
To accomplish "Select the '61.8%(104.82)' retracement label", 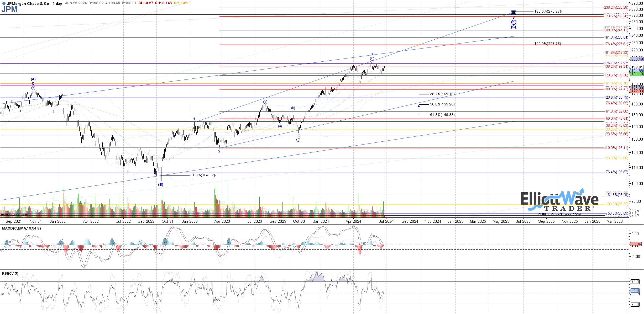I will pyautogui.click(x=203, y=175).
